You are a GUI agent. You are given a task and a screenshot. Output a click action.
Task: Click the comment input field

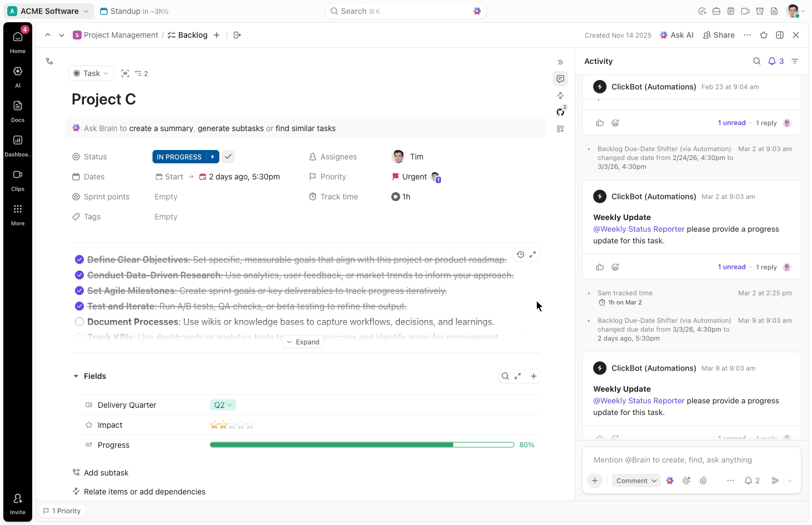[x=691, y=460]
